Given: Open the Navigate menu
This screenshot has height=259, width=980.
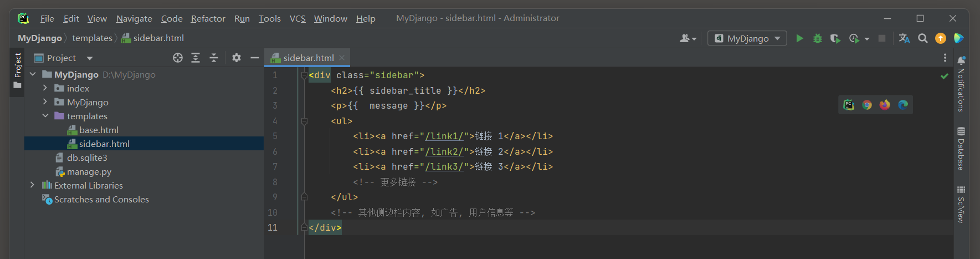Looking at the screenshot, I should click(134, 18).
